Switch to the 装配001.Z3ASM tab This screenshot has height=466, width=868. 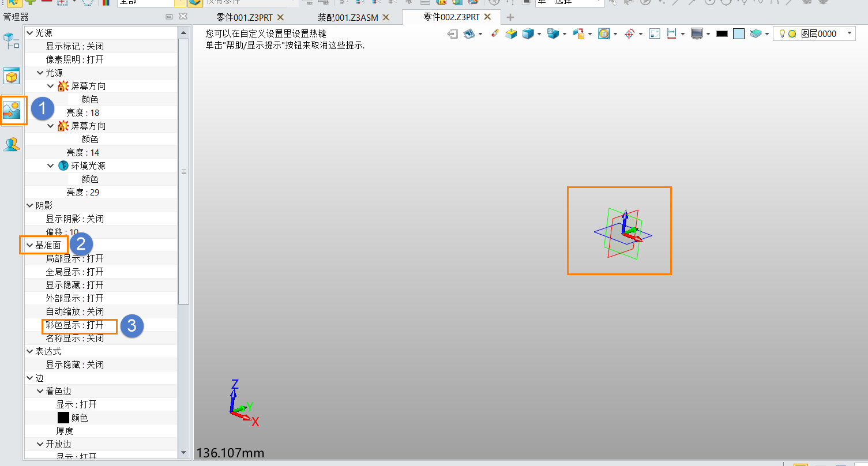[348, 17]
